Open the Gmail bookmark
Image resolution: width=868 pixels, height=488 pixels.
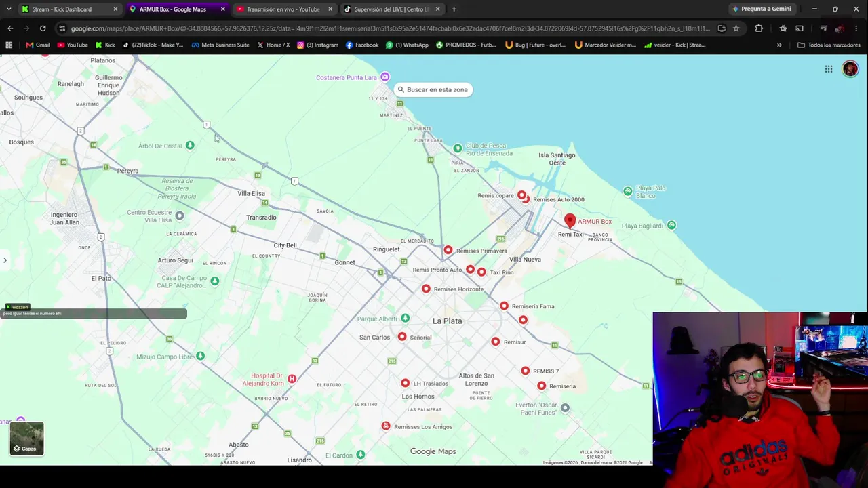click(38, 45)
